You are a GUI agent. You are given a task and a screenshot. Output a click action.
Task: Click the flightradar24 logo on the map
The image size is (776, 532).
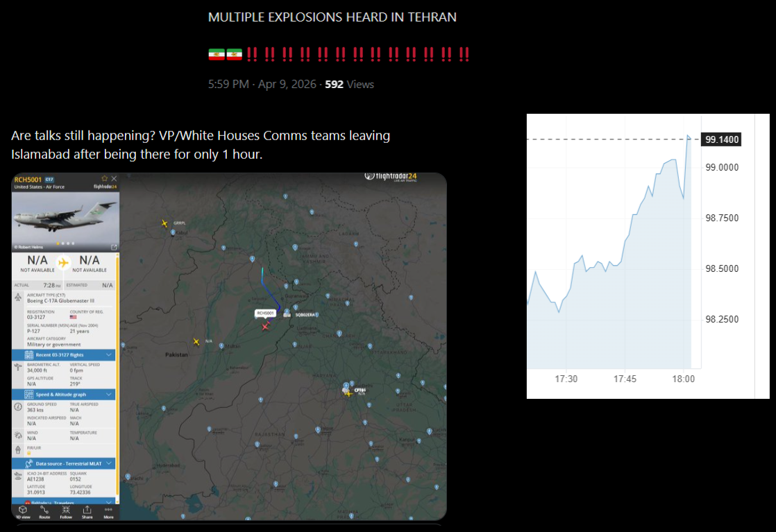[x=391, y=176]
